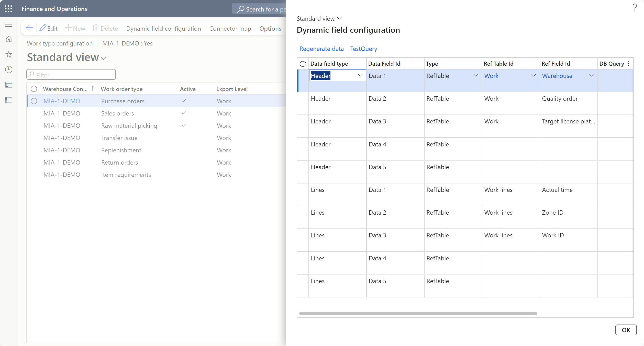Screen dimensions: 644x346
Task: Open Workspaces icon in sidebar
Action: pos(9,85)
